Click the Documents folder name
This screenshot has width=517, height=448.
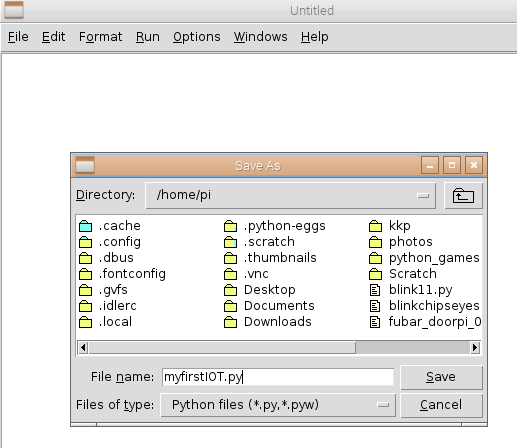(x=279, y=306)
